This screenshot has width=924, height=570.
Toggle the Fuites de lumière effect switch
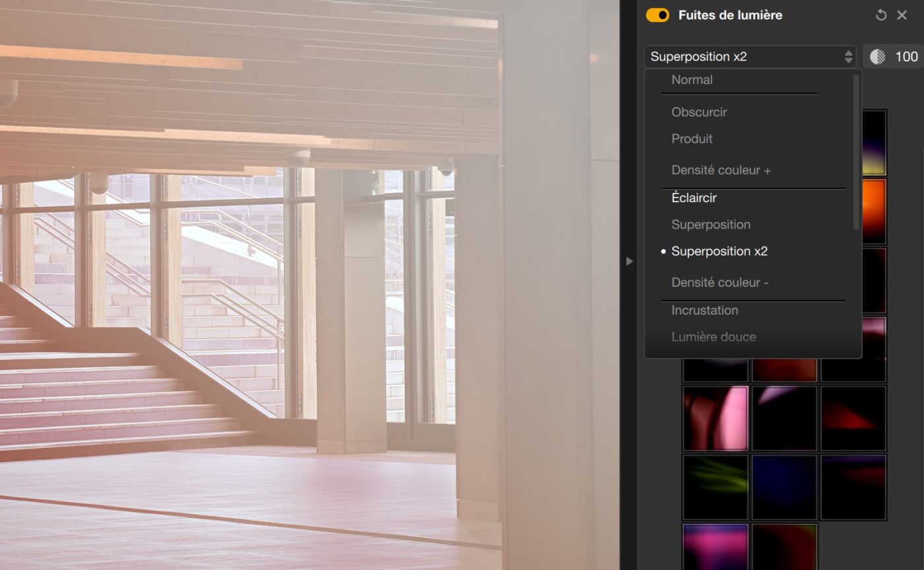click(x=657, y=15)
